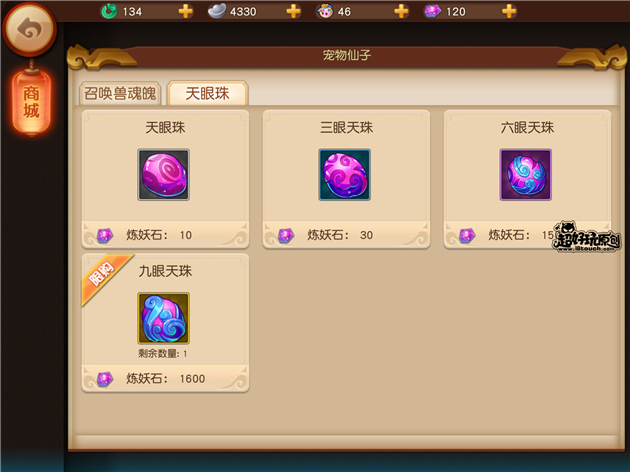Select the 天眼珠 pink egg icon
Viewport: 630px width, 472px height.
pos(164,175)
